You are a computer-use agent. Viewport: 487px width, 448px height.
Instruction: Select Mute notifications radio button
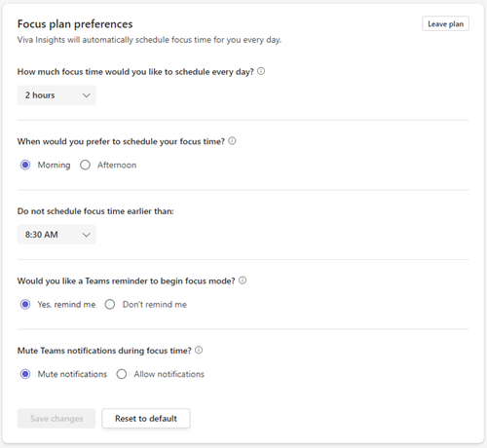pyautogui.click(x=25, y=374)
